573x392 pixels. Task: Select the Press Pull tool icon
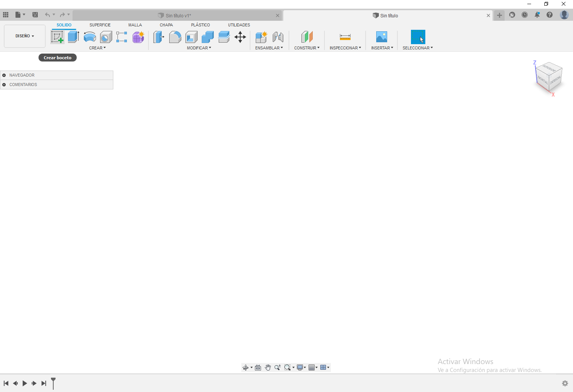(159, 37)
